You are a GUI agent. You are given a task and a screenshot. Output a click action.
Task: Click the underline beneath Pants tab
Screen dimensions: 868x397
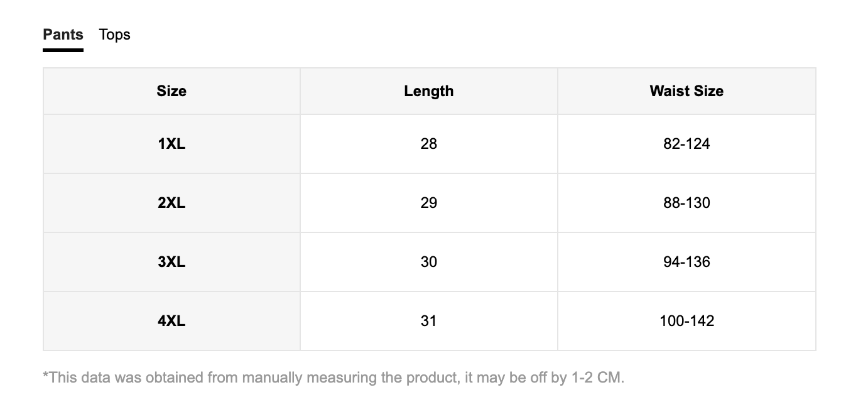click(x=63, y=50)
